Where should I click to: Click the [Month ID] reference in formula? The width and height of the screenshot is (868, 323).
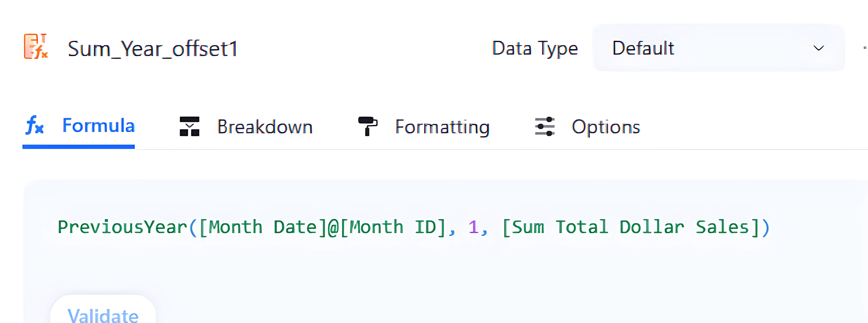(393, 227)
